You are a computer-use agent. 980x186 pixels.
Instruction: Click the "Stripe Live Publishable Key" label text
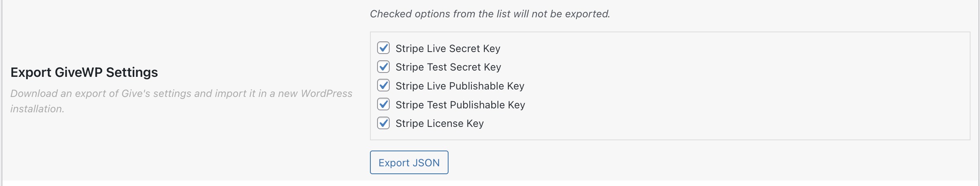click(x=460, y=86)
